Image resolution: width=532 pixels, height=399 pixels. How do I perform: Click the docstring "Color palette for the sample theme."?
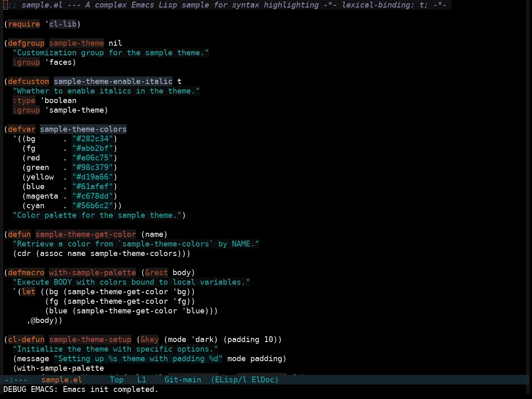click(x=97, y=215)
